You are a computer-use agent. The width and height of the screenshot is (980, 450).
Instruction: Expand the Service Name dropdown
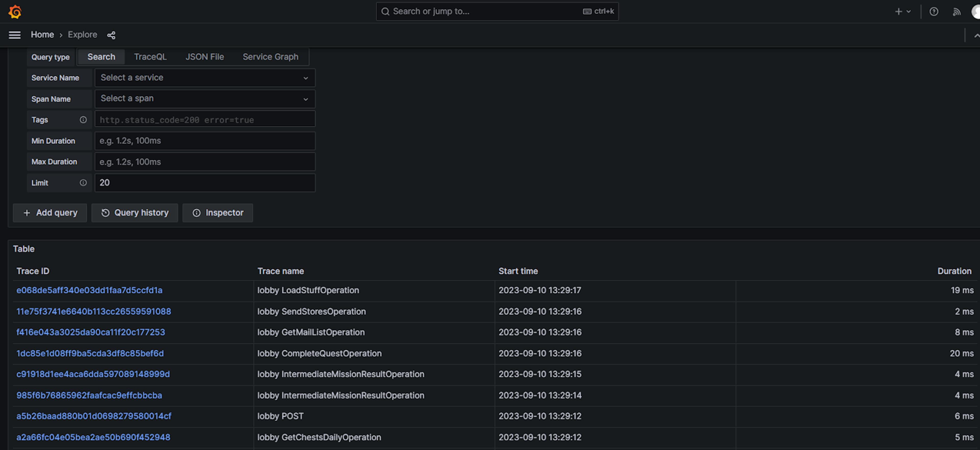(x=205, y=78)
